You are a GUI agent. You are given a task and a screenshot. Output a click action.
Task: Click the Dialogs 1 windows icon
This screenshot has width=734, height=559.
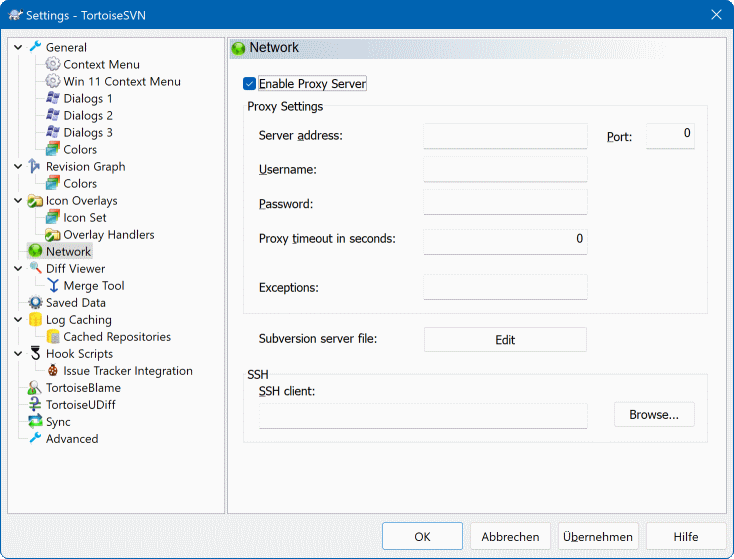(52, 98)
